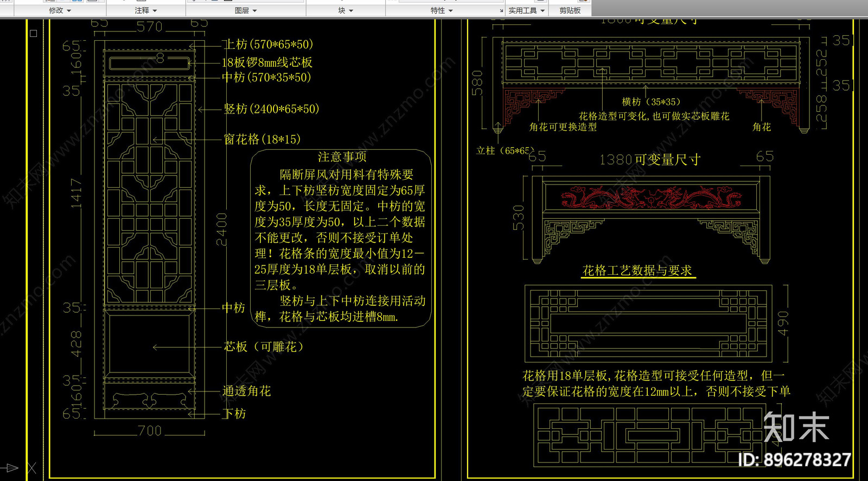This screenshot has height=481, width=868.
Task: Select the 注意事项 heading text
Action: [342, 157]
